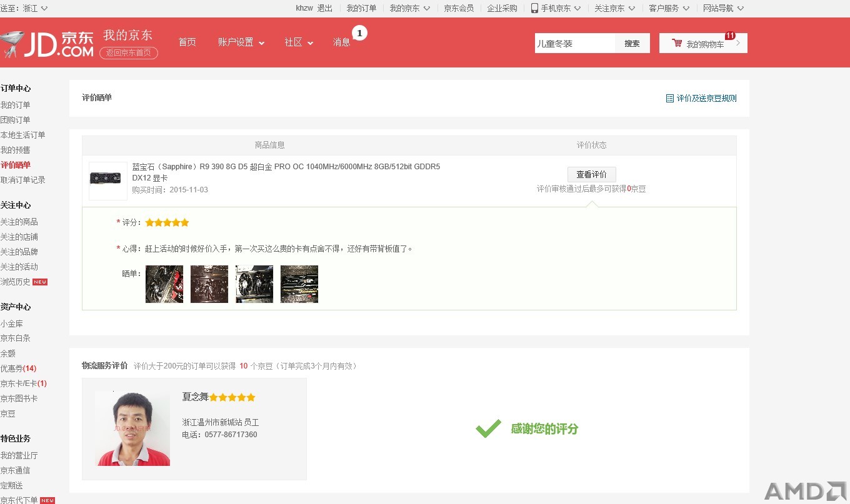The width and height of the screenshot is (850, 504).
Task: Click the JD.COM logo
Action: pos(47,44)
